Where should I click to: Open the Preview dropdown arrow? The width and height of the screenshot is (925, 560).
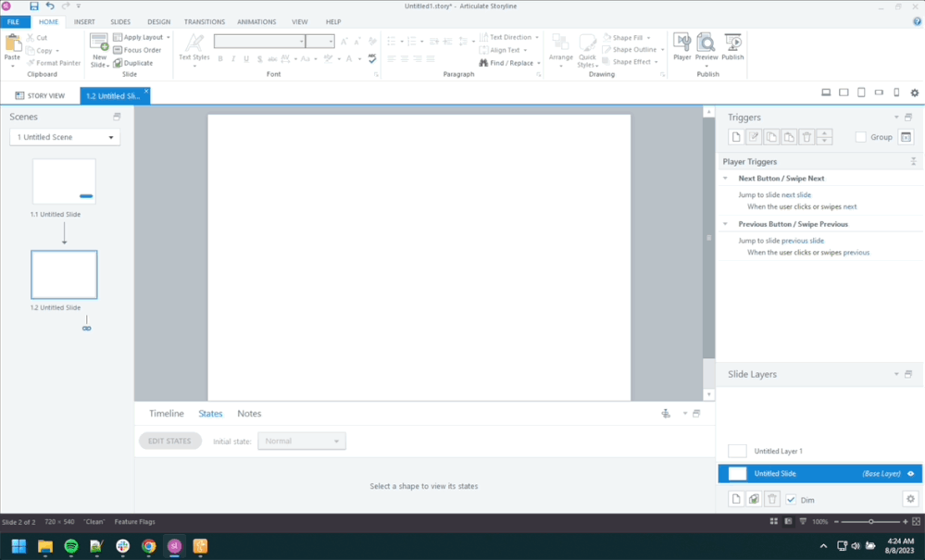click(x=706, y=66)
